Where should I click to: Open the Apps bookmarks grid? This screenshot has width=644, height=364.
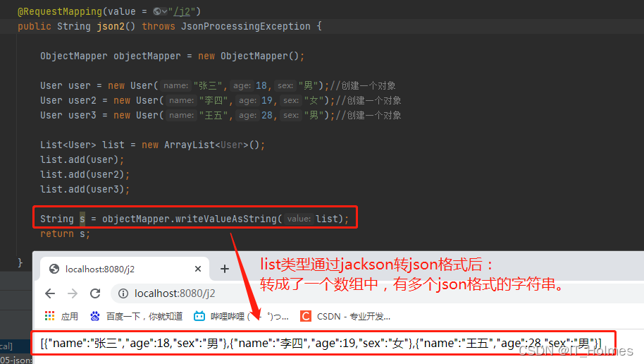tap(61, 316)
